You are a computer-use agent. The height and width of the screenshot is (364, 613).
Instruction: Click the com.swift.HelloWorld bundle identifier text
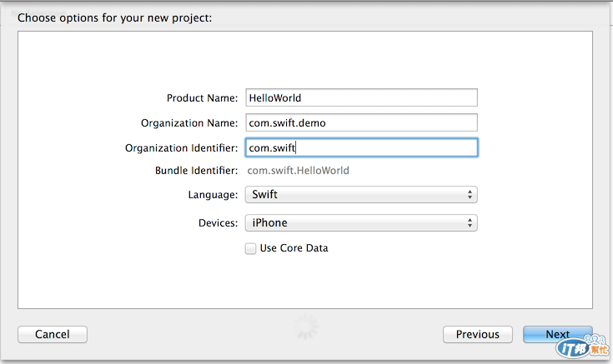[x=299, y=171]
